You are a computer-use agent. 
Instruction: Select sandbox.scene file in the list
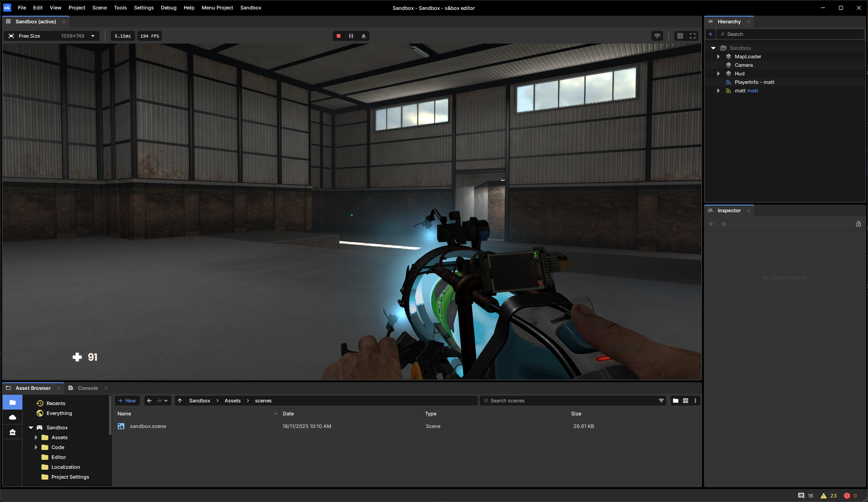[148, 426]
